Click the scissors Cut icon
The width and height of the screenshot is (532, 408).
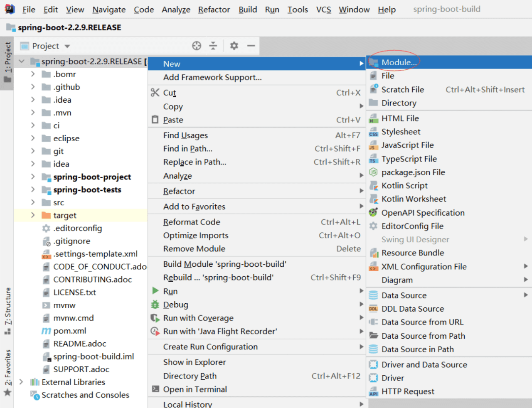(155, 93)
